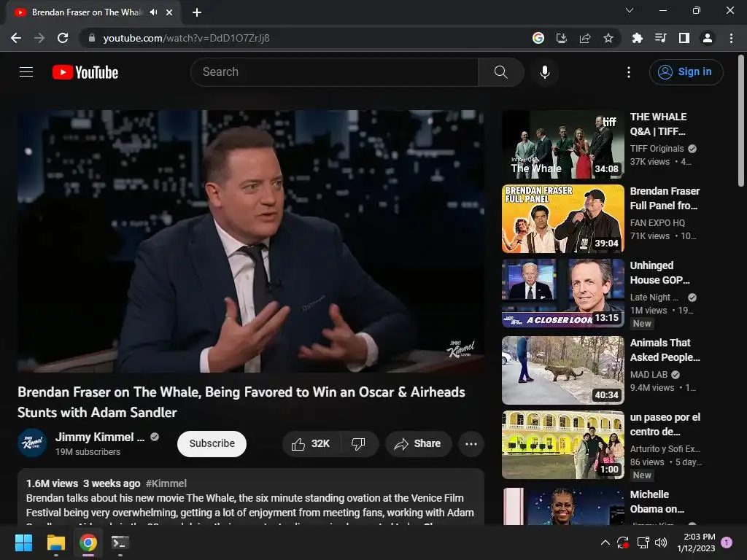747x560 pixels.
Task: Go to YouTube home via logo
Action: point(85,72)
